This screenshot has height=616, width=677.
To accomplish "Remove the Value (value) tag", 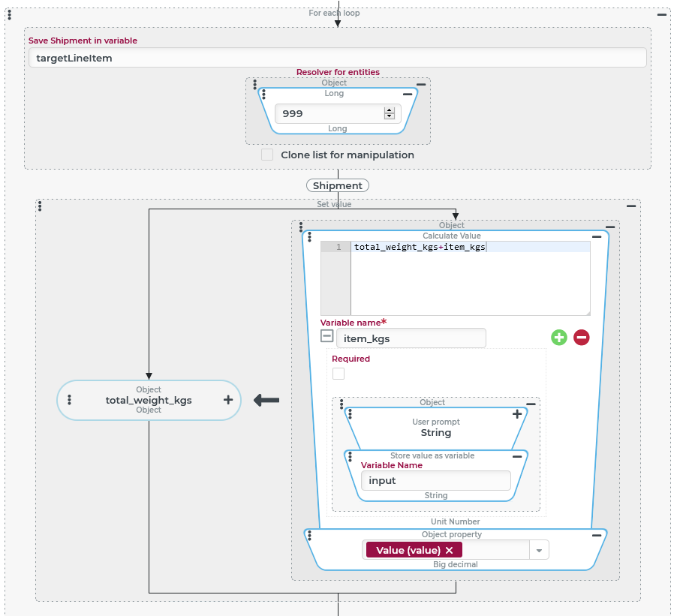I will tap(449, 550).
